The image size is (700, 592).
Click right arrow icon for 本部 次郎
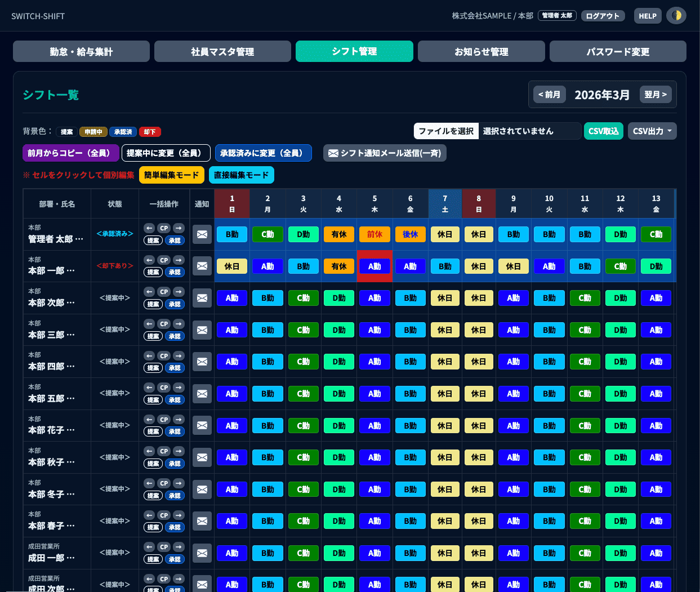(179, 292)
